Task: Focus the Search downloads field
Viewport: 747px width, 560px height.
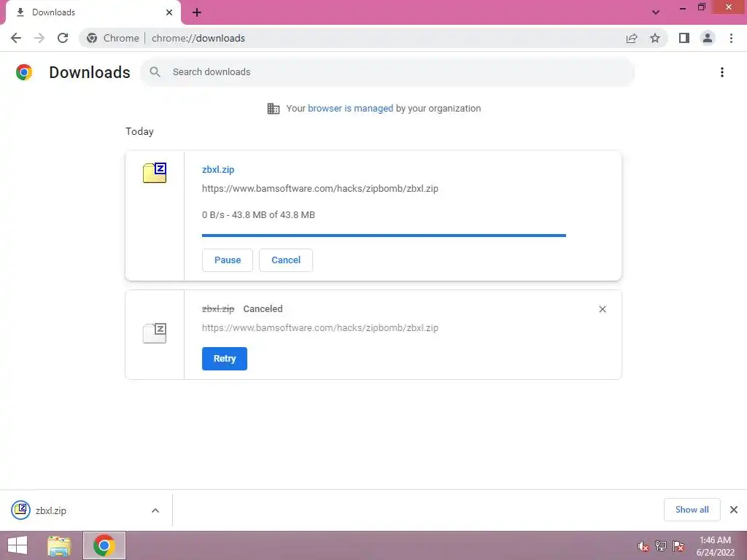Action: coord(387,72)
